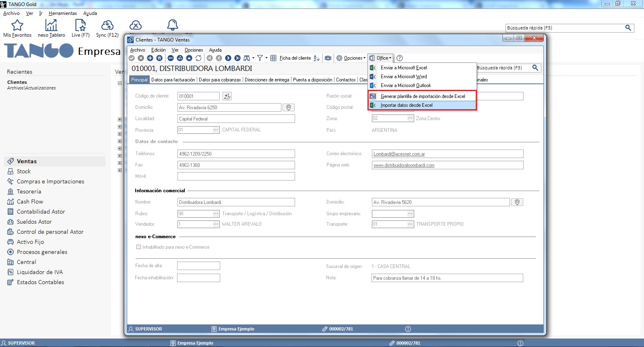Viewport: 644px width, 347px height.
Task: Click the Sync (F12) cloud icon
Action: click(x=107, y=28)
